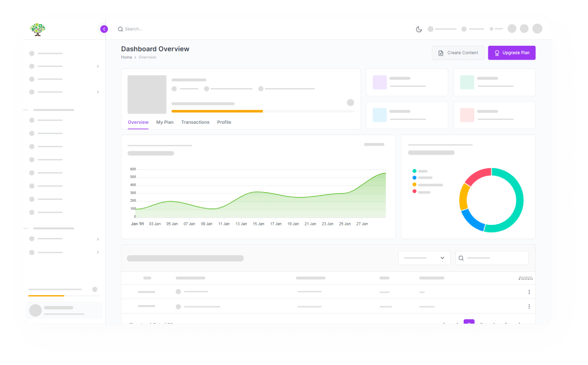Screen dimensions: 588x365
Task: Open the filter dropdown above the table
Action: [424, 258]
